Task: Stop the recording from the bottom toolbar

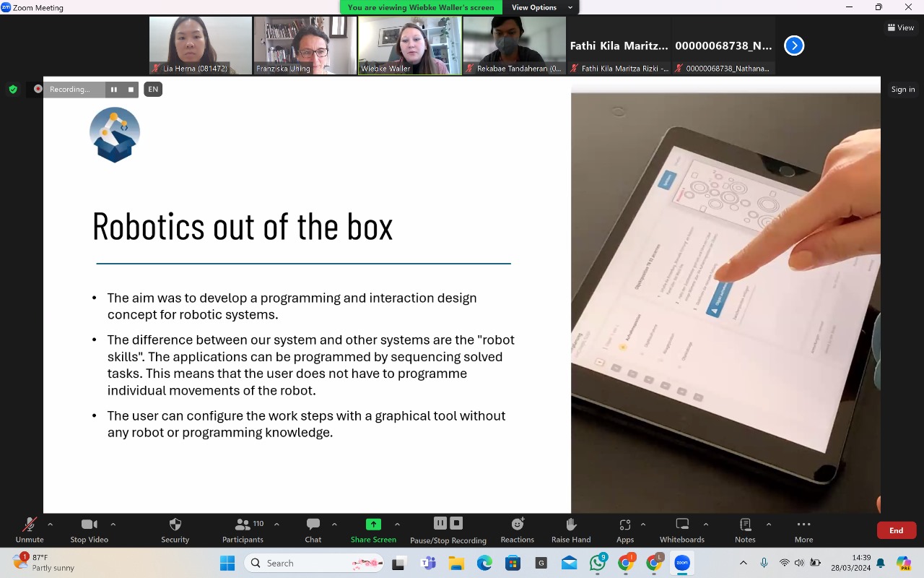Action: [456, 523]
